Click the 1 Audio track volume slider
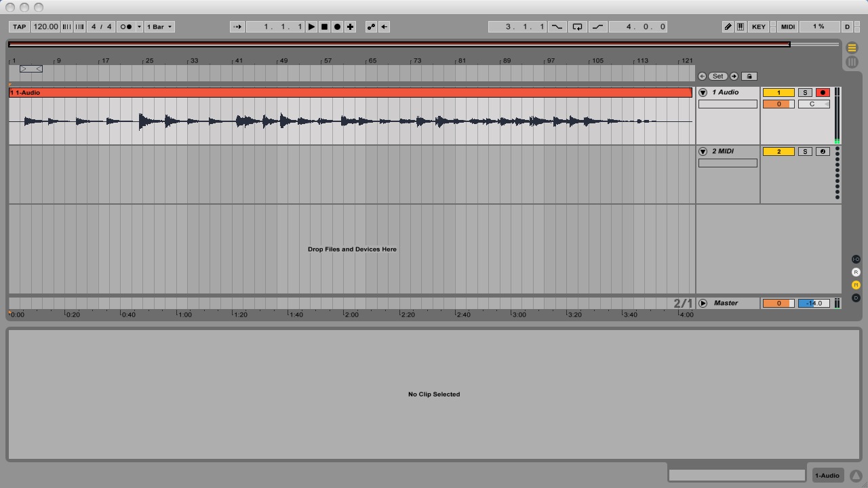Image resolution: width=868 pixels, height=488 pixels. point(778,104)
